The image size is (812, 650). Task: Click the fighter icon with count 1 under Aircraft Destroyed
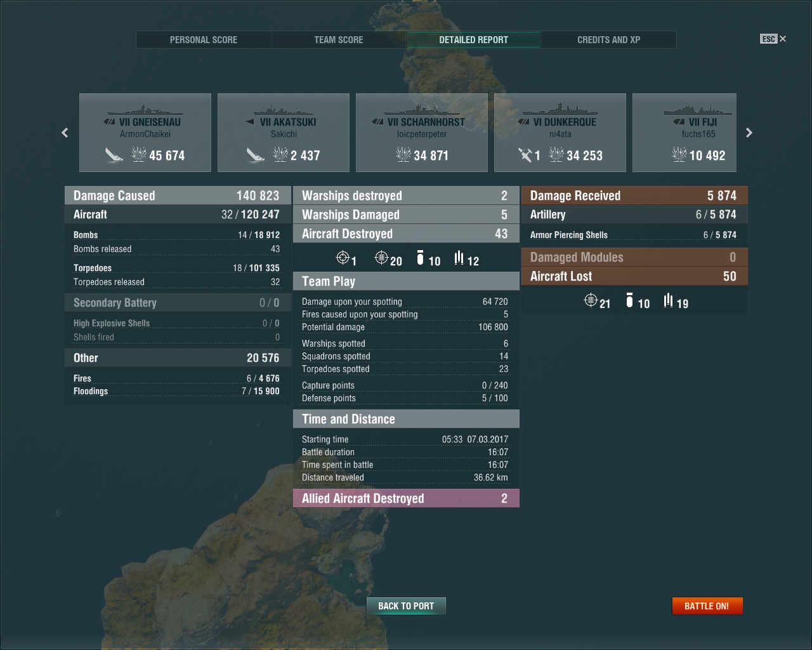point(343,258)
